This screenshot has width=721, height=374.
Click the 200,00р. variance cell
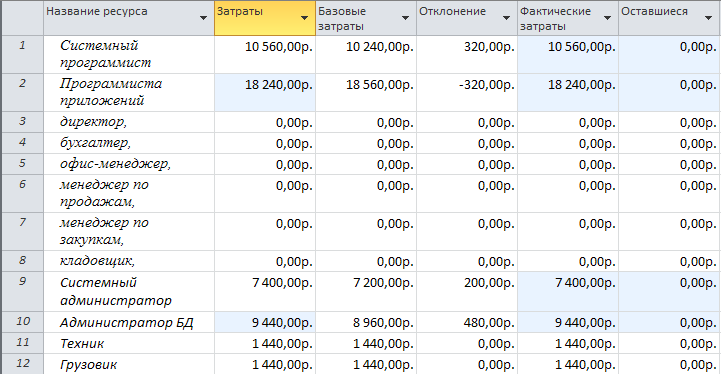(x=467, y=291)
